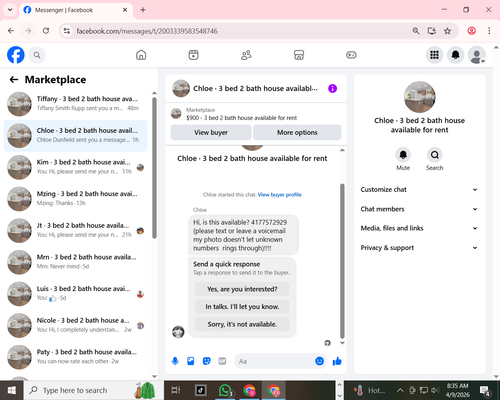Click the More options button
The height and width of the screenshot is (400, 500).
click(297, 132)
